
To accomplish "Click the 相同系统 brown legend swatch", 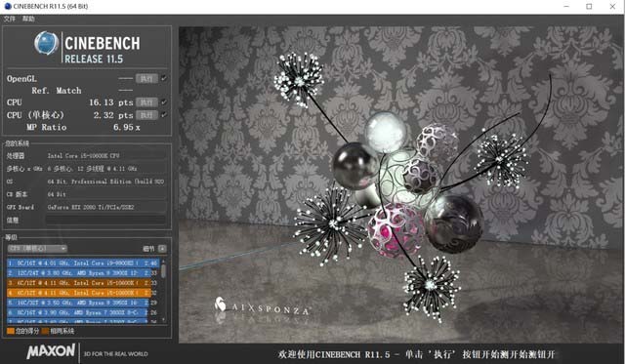I will tap(45, 331).
